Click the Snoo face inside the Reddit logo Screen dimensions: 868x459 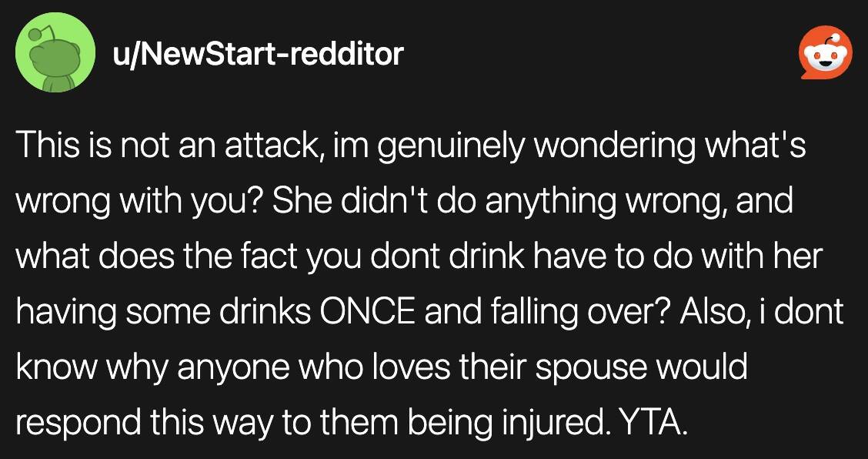pos(826,57)
